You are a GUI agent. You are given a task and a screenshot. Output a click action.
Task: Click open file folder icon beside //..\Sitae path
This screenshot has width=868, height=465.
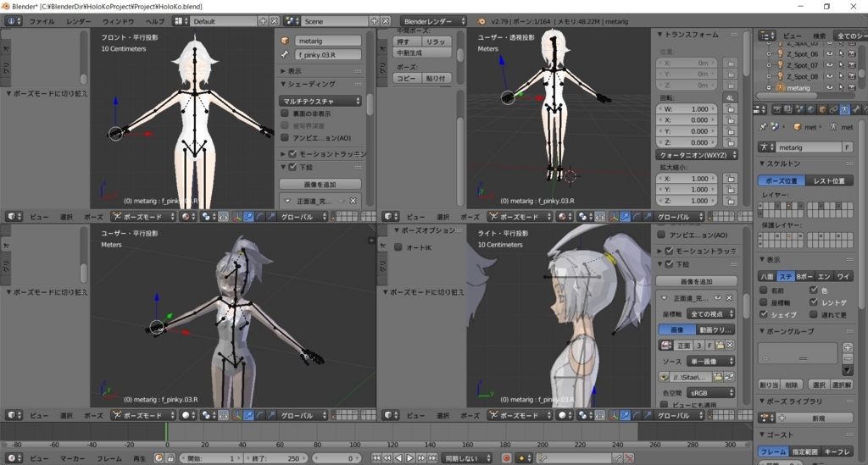click(717, 377)
